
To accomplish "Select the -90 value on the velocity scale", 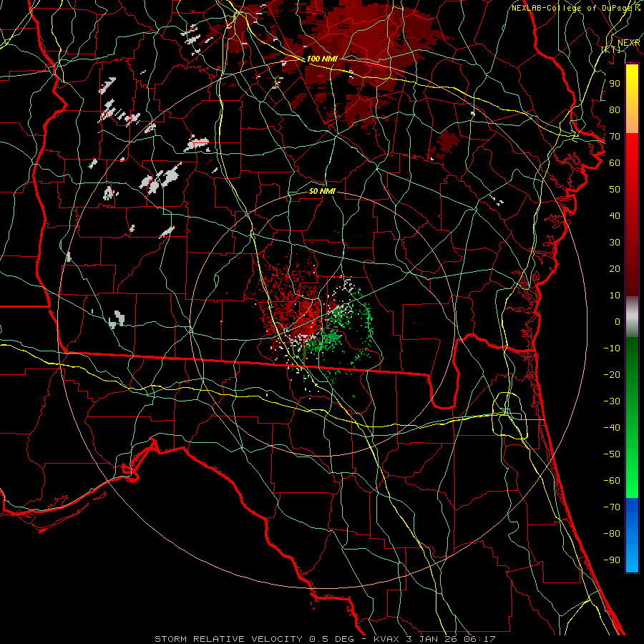I will (x=612, y=560).
